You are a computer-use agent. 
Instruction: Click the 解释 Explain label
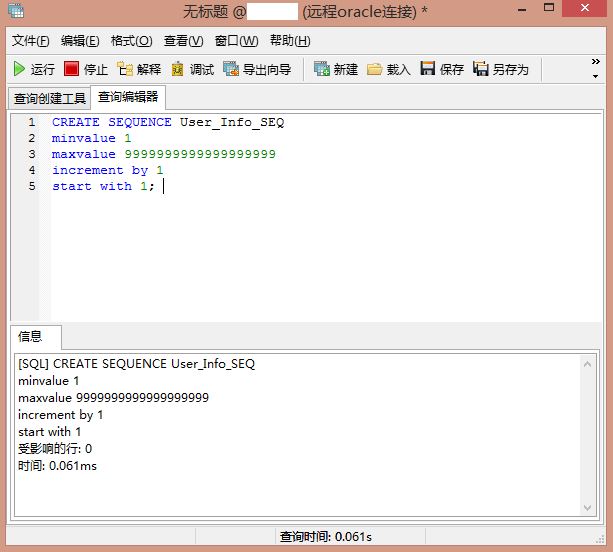click(x=149, y=70)
